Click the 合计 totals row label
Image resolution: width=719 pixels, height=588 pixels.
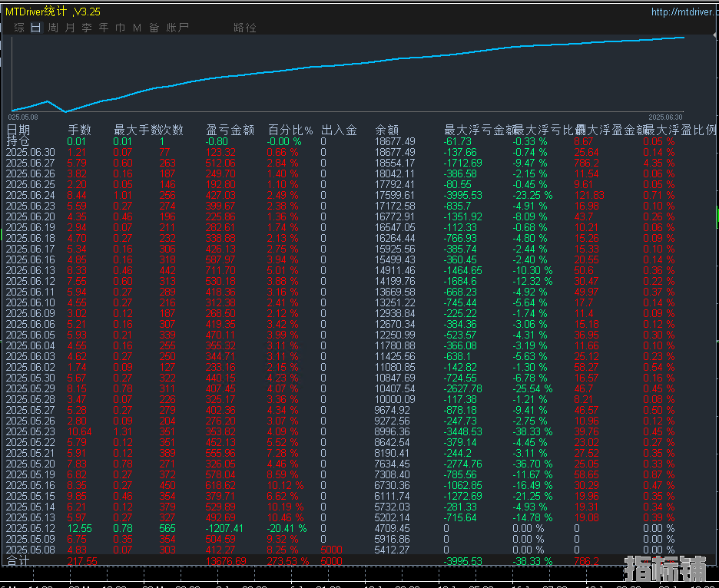coord(18,560)
